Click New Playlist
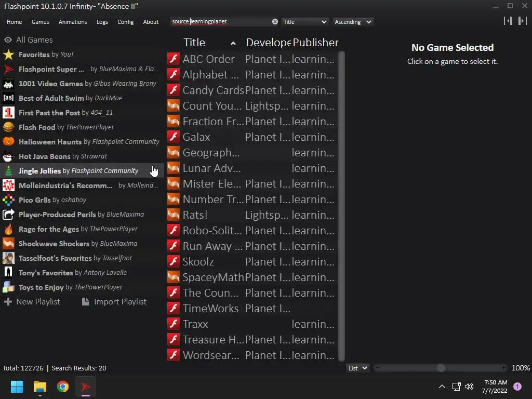 (32, 302)
